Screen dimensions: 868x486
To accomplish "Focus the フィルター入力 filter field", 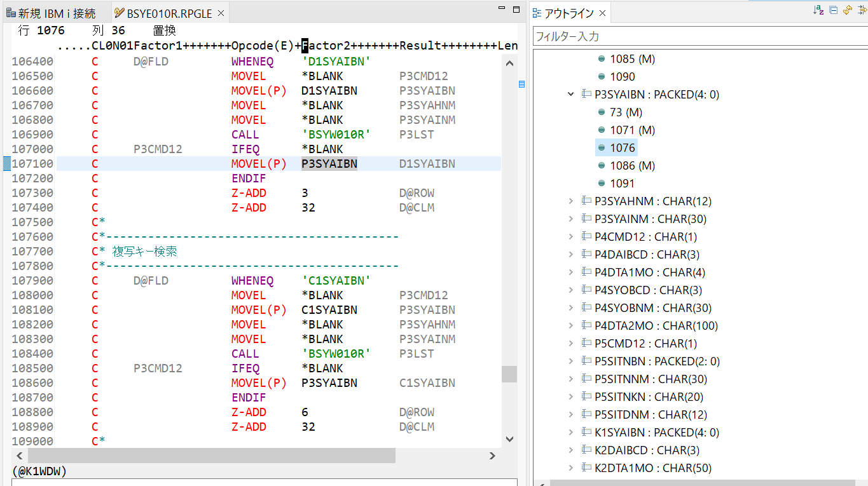I will pyautogui.click(x=699, y=36).
